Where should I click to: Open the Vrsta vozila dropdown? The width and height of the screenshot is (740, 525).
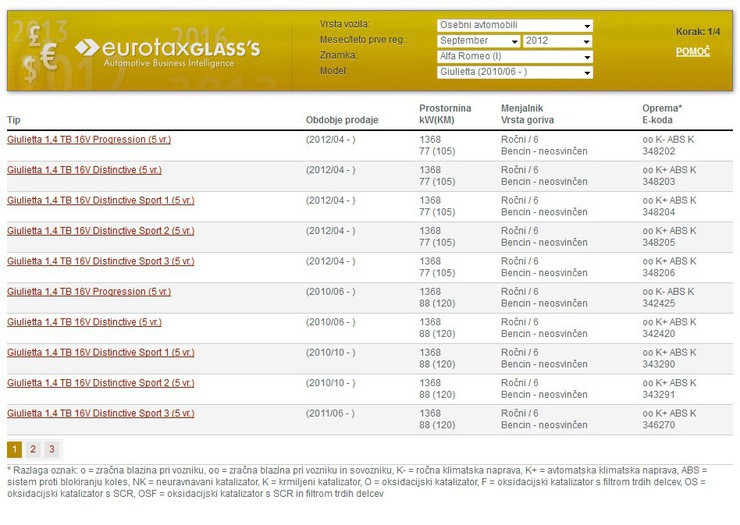[514, 25]
